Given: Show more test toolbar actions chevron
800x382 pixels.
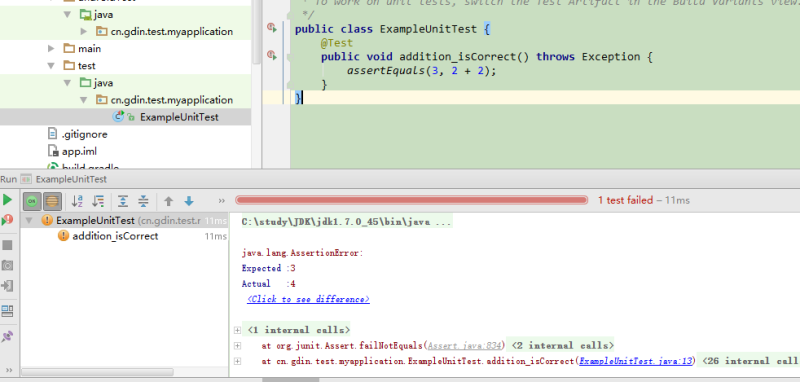Looking at the screenshot, I should coord(221,201).
